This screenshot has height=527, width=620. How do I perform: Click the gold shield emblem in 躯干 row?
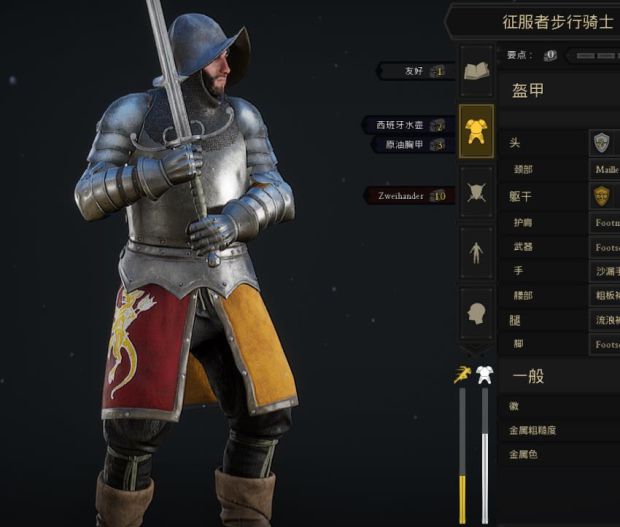601,196
